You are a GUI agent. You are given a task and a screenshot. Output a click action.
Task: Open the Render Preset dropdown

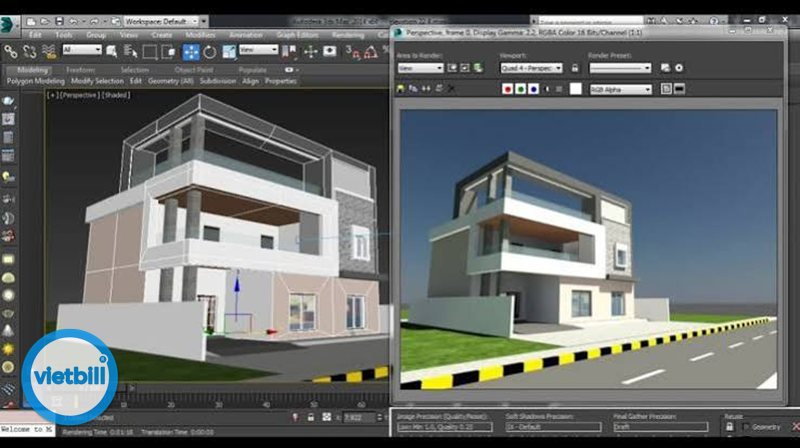pyautogui.click(x=620, y=68)
